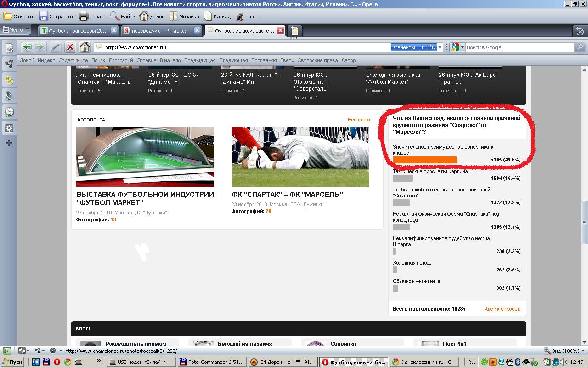Image resolution: width=588 pixels, height=368 pixels.
Task: Open the Лига Чемпионов Спартак - Марсель video link
Action: [104, 78]
